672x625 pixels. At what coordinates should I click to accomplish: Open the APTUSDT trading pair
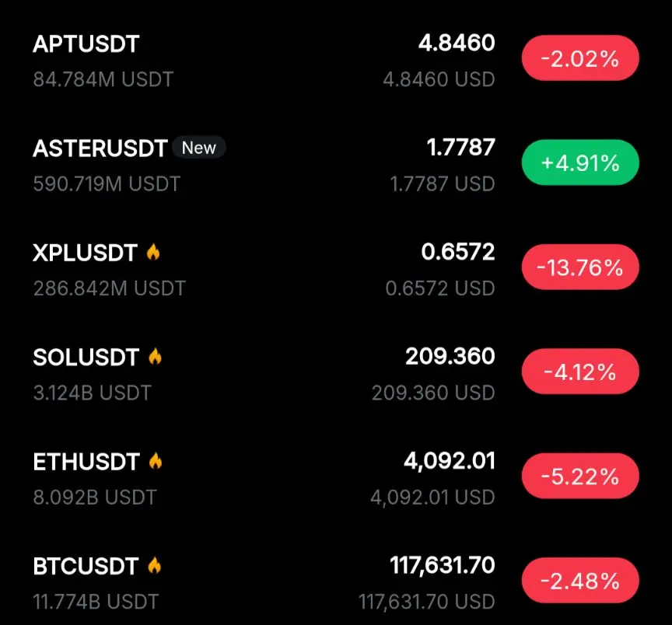coord(336,61)
